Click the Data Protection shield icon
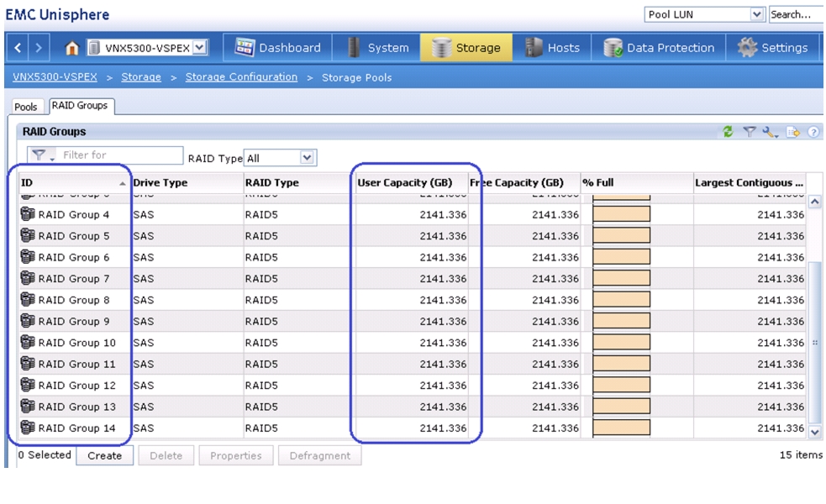 (x=613, y=48)
